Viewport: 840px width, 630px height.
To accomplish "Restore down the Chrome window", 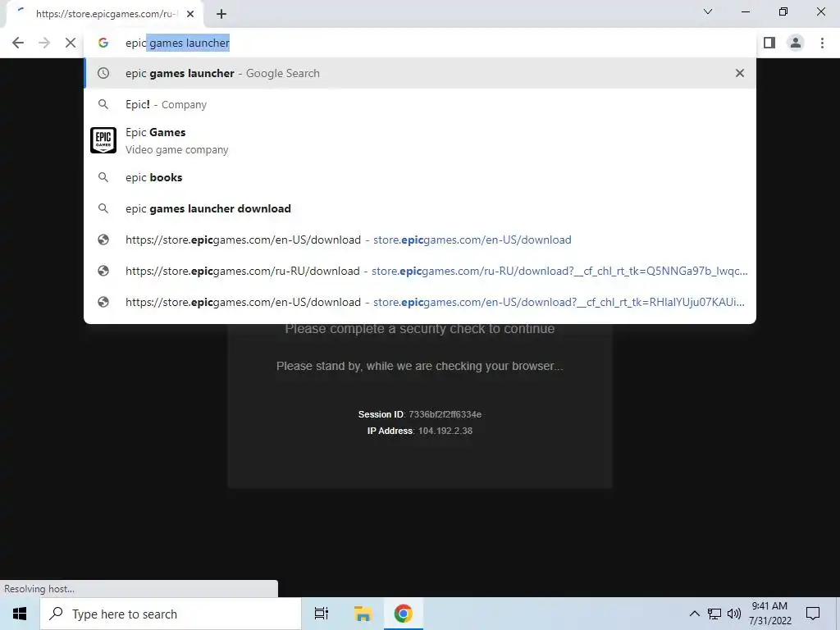I will pyautogui.click(x=783, y=11).
